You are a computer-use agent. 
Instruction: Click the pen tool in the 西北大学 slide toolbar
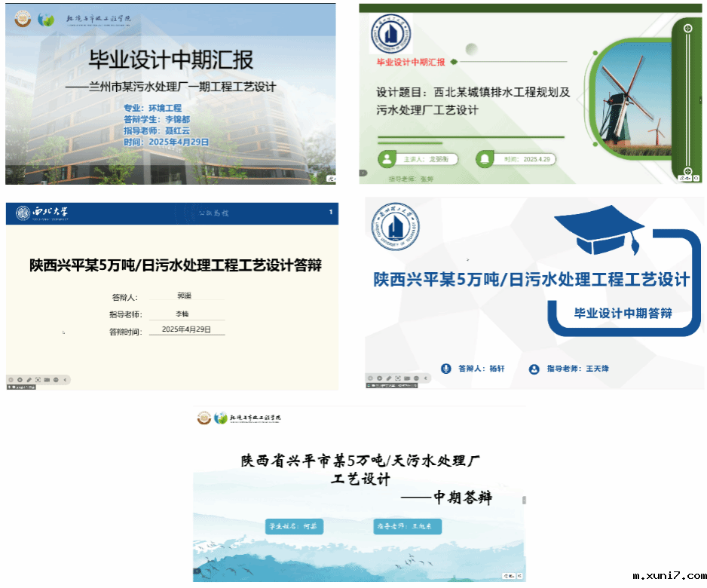tap(29, 379)
